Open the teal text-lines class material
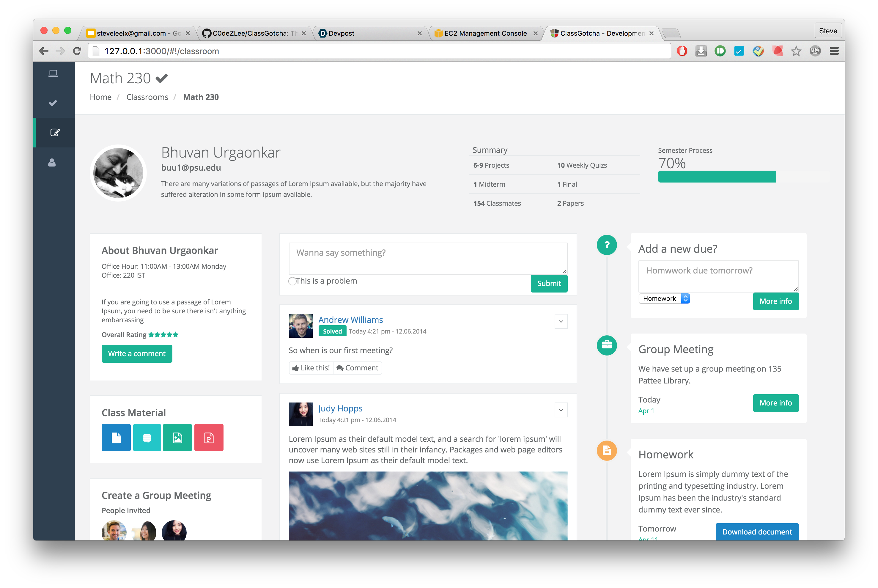The height and width of the screenshot is (588, 878). (147, 438)
